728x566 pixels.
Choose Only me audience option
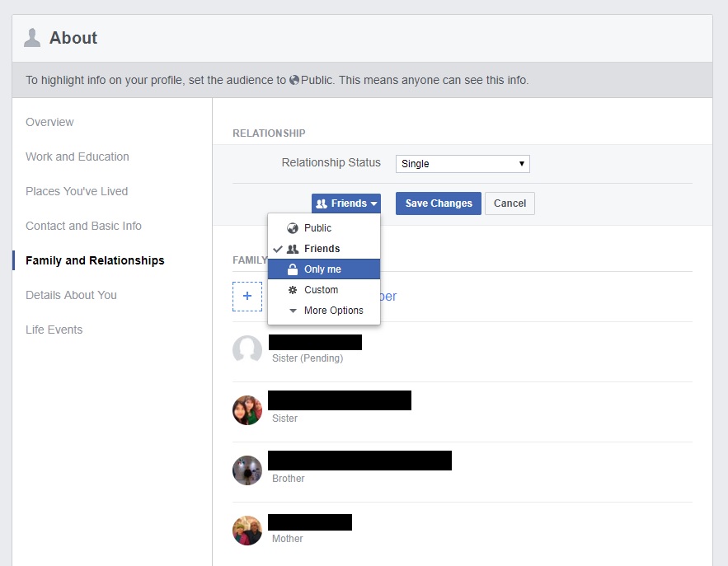point(324,269)
